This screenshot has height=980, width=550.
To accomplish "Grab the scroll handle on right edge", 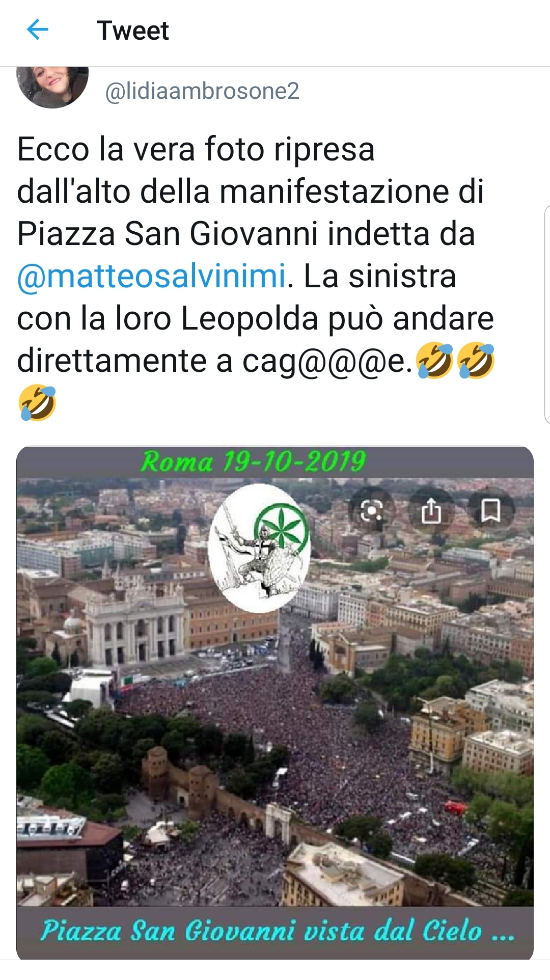I will click(547, 314).
